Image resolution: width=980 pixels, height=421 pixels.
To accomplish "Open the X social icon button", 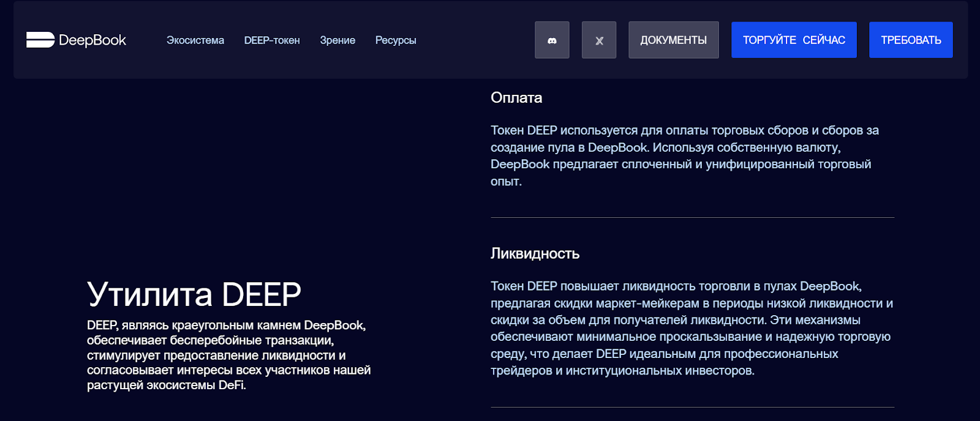I will (x=599, y=40).
